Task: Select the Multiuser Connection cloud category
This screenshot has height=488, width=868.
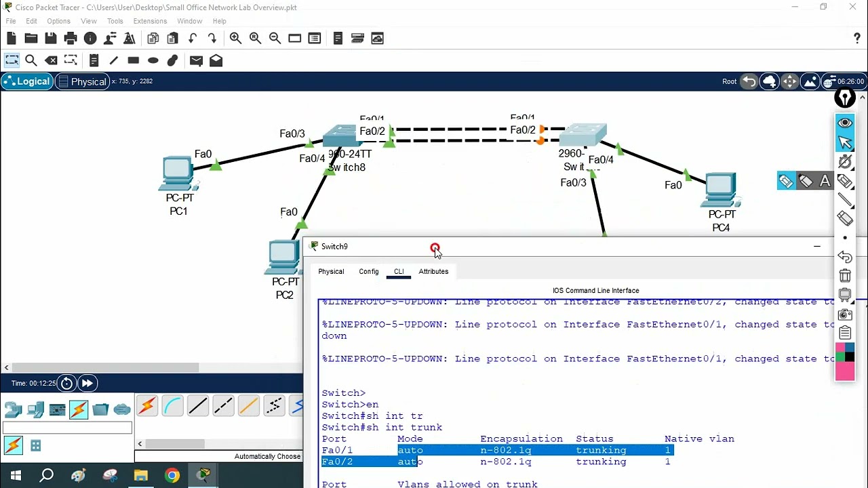Action: coord(122,409)
